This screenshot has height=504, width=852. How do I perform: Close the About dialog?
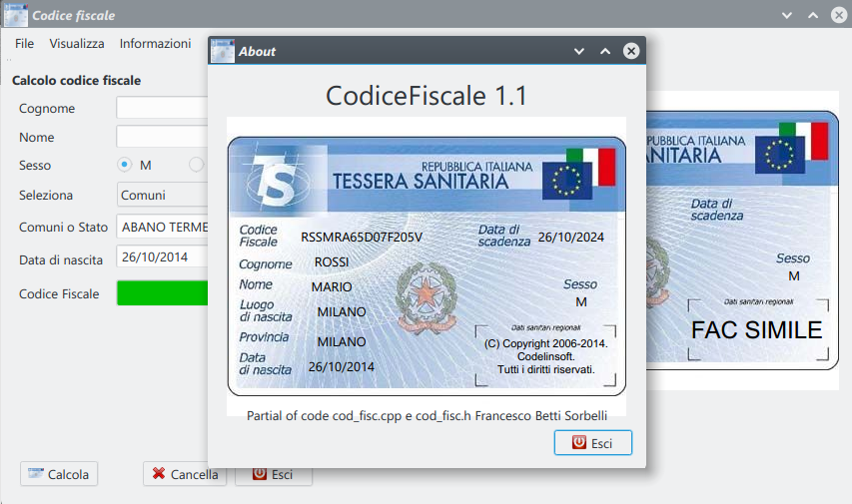coord(631,51)
